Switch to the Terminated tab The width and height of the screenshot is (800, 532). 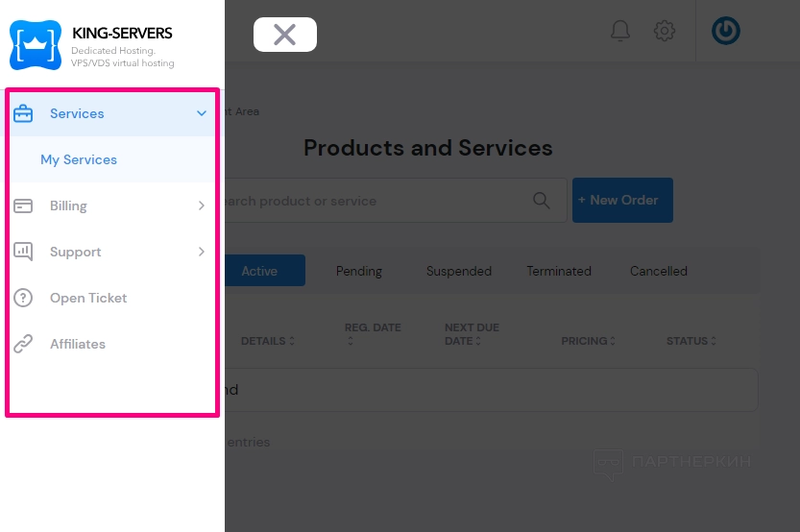pyautogui.click(x=558, y=271)
